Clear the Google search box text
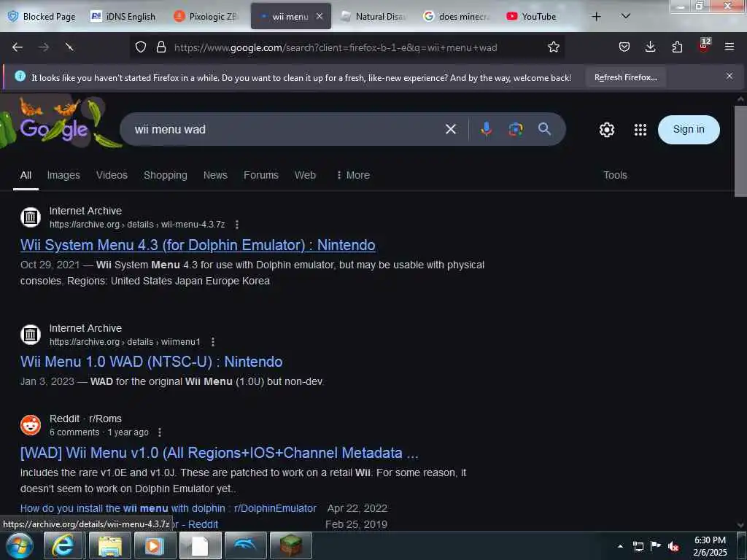 [x=451, y=129]
